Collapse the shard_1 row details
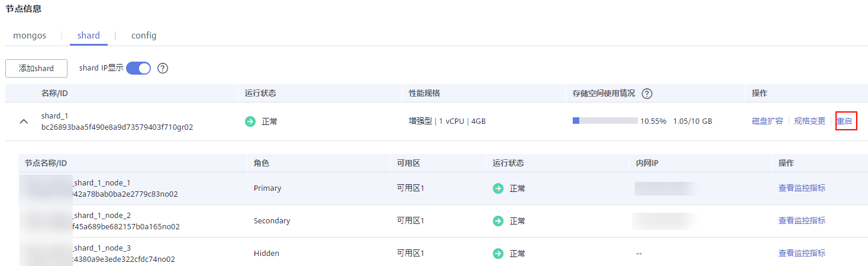The image size is (868, 266). pos(24,121)
